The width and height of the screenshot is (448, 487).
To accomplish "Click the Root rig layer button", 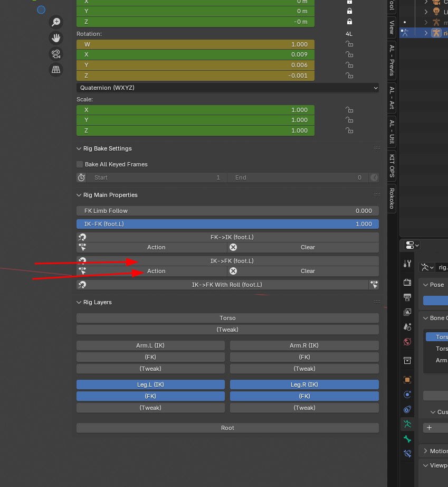I will (x=227, y=428).
